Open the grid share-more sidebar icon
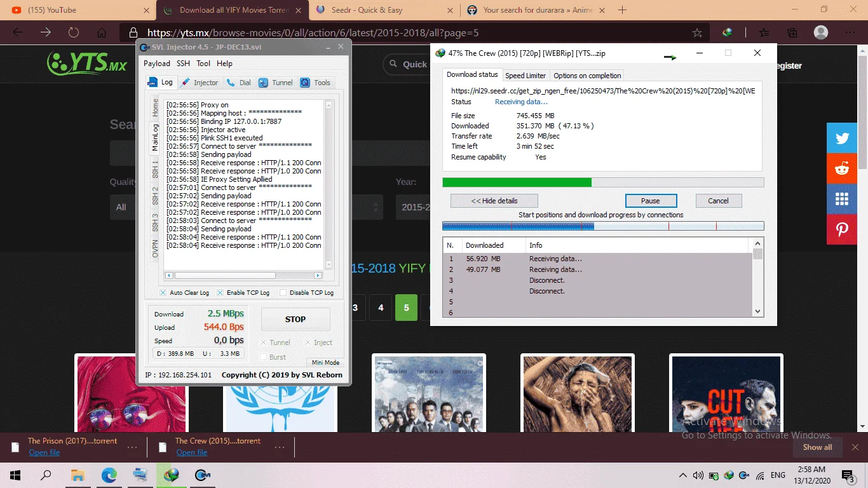Screen dimensions: 868x488 pyautogui.click(x=842, y=199)
